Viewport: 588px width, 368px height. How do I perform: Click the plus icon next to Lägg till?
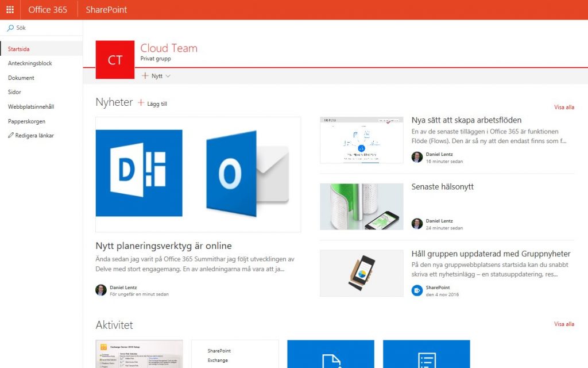coord(141,103)
